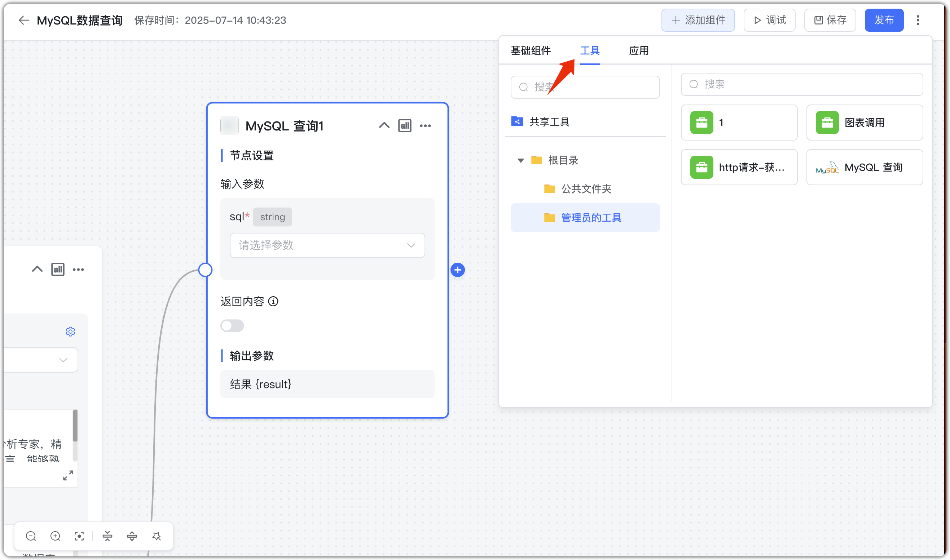The width and height of the screenshot is (950, 560).
Task: Open run details icon on MySQL 查询1
Action: coord(404,126)
